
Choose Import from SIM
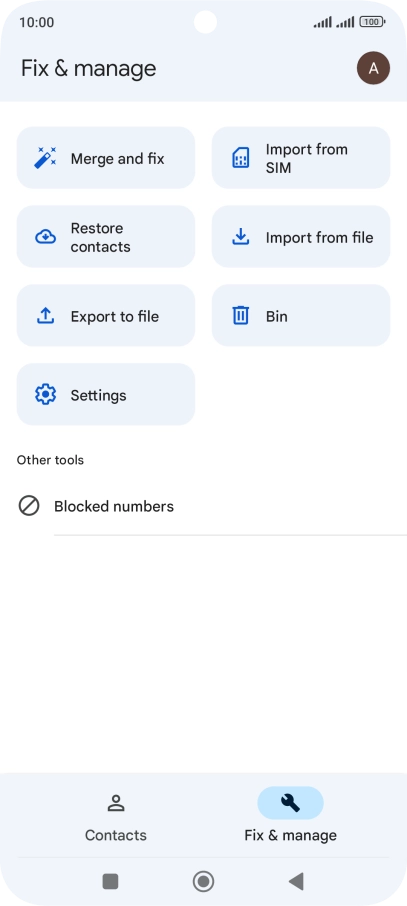click(301, 158)
